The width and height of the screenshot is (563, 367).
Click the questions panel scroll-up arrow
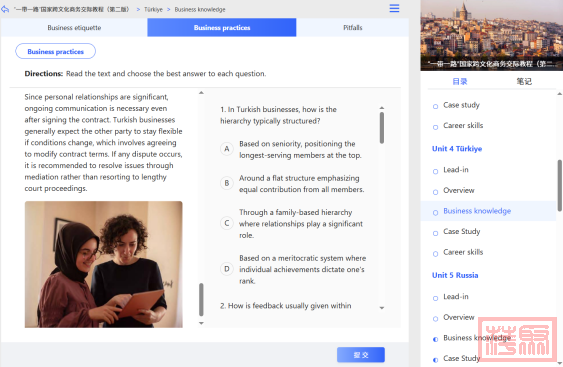coord(382,108)
